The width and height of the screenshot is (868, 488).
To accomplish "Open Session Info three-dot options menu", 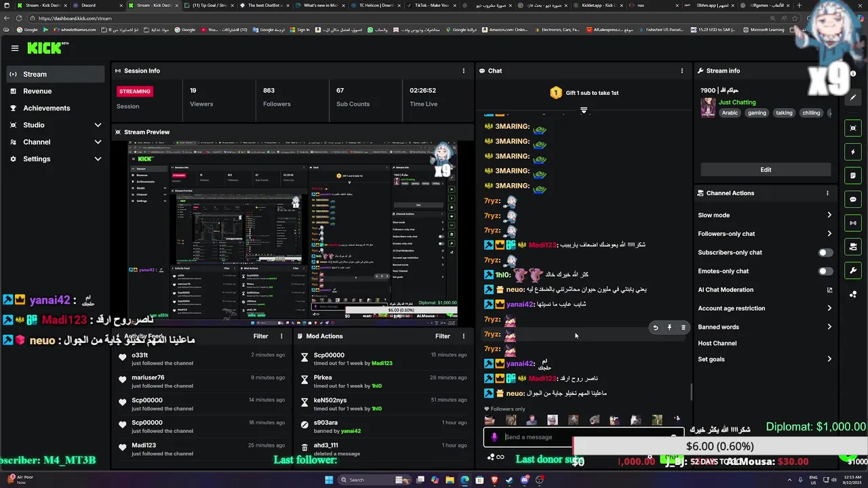I will coord(464,70).
